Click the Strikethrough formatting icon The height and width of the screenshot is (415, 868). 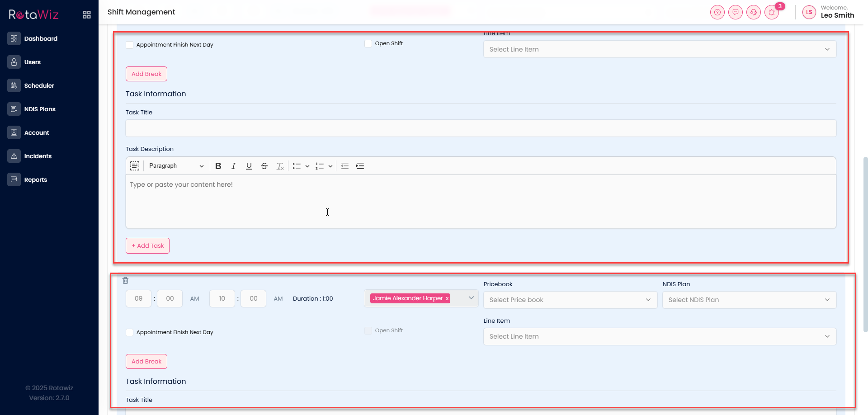click(x=264, y=166)
